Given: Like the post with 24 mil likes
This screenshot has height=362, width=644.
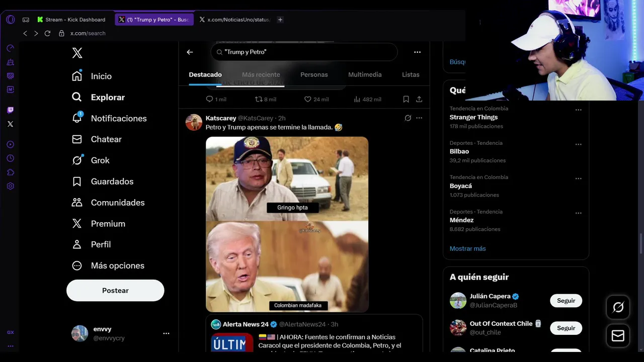Looking at the screenshot, I should (x=316, y=99).
